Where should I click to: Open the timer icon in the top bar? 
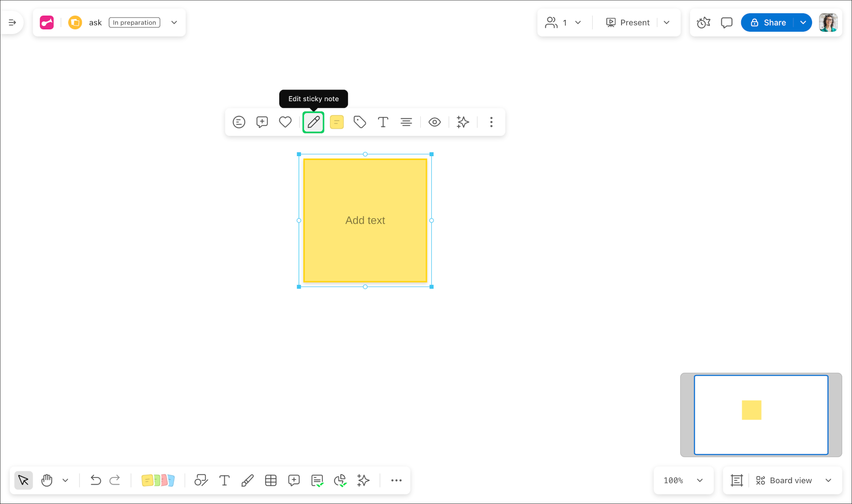point(703,23)
